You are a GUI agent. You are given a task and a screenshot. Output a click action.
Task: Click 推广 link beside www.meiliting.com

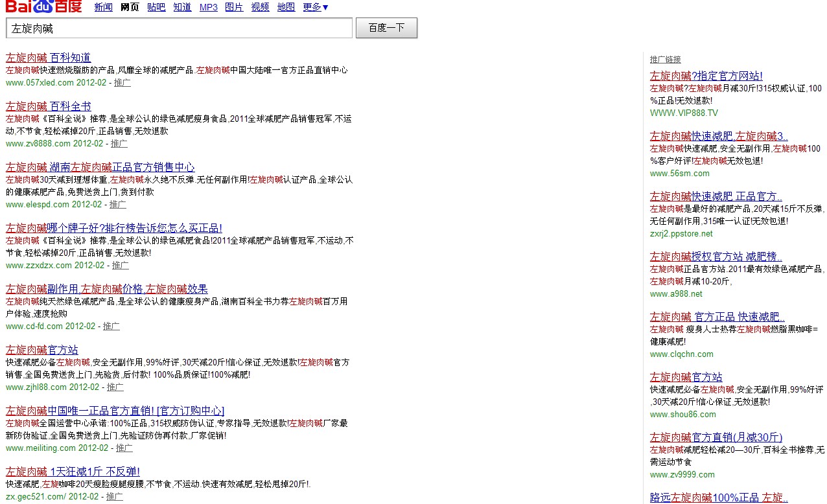124,448
